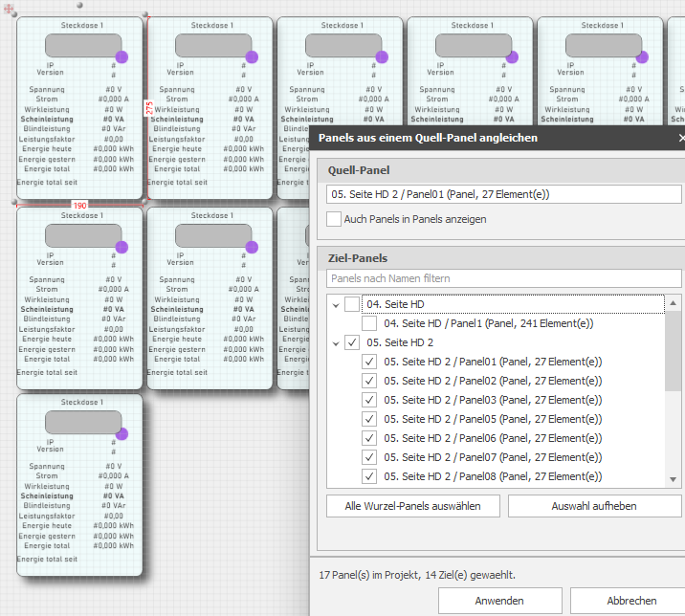Select '04. Seite HD' tree row text

click(x=395, y=304)
